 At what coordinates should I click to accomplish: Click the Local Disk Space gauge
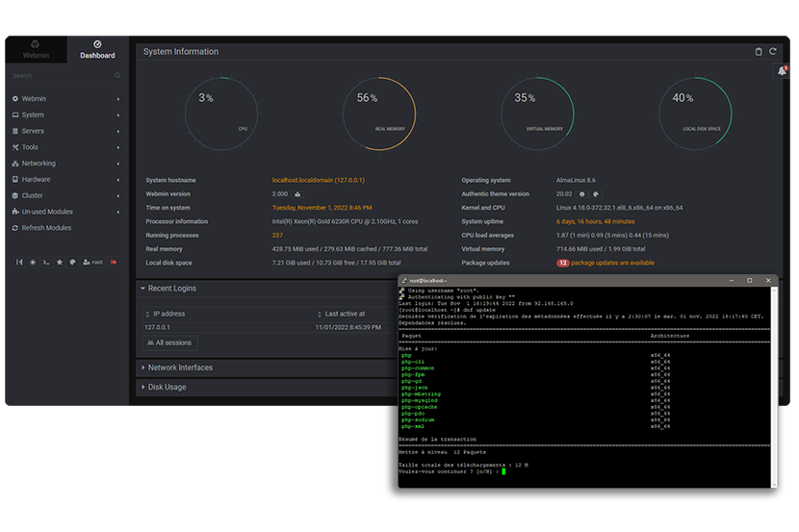tap(695, 114)
